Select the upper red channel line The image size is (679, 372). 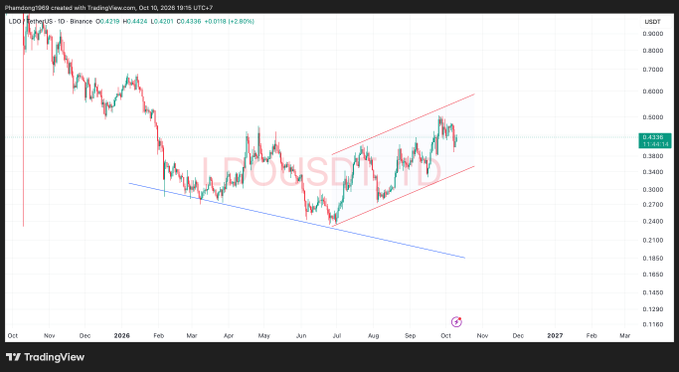403,124
